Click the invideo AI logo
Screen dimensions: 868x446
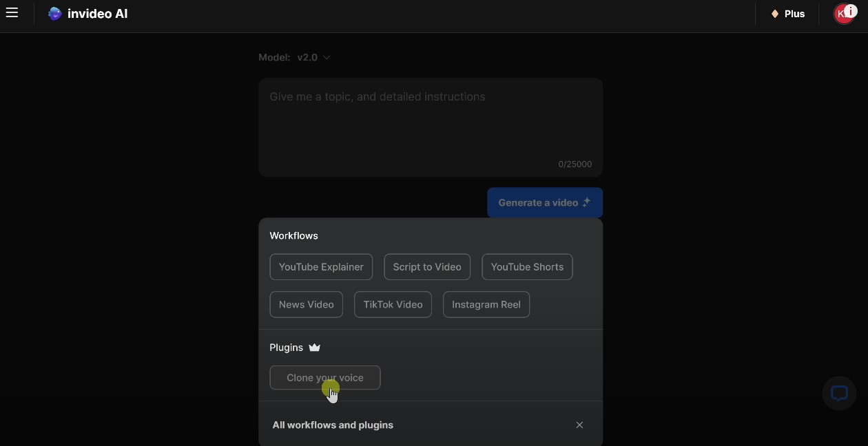click(87, 14)
